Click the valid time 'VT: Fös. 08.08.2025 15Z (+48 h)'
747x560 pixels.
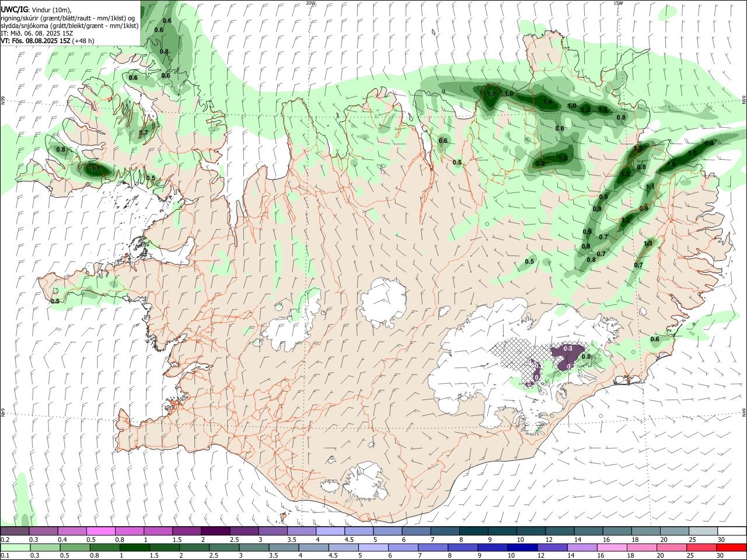point(47,41)
